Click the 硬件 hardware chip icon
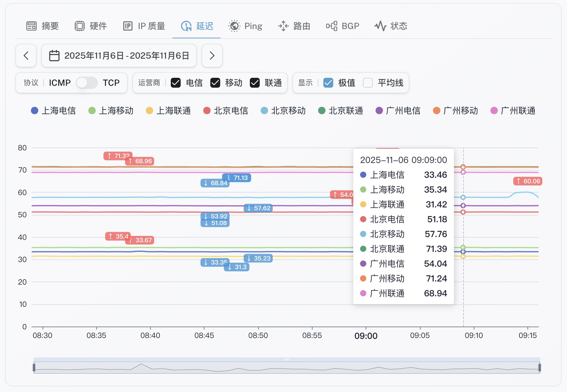The width and height of the screenshot is (567, 392). pos(79,26)
